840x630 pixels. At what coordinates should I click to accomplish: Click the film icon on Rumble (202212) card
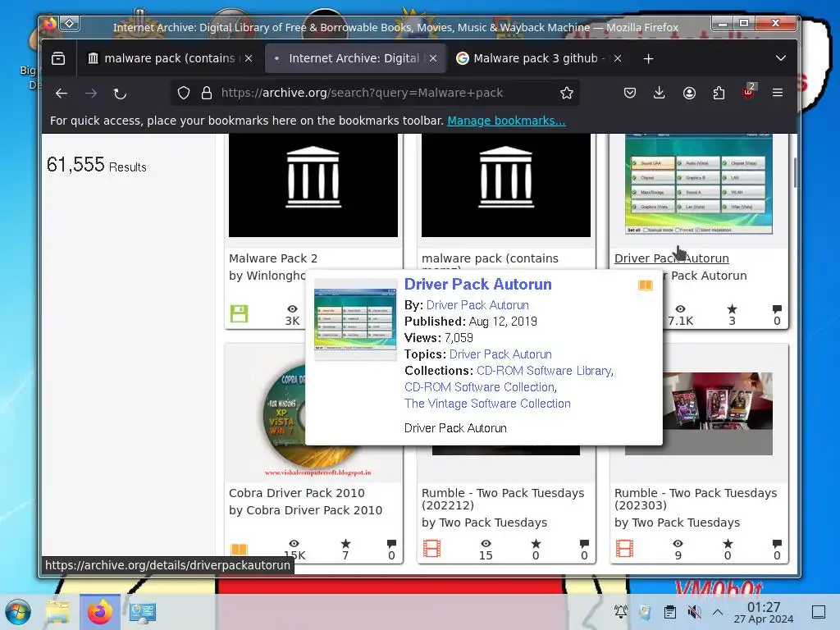431,548
